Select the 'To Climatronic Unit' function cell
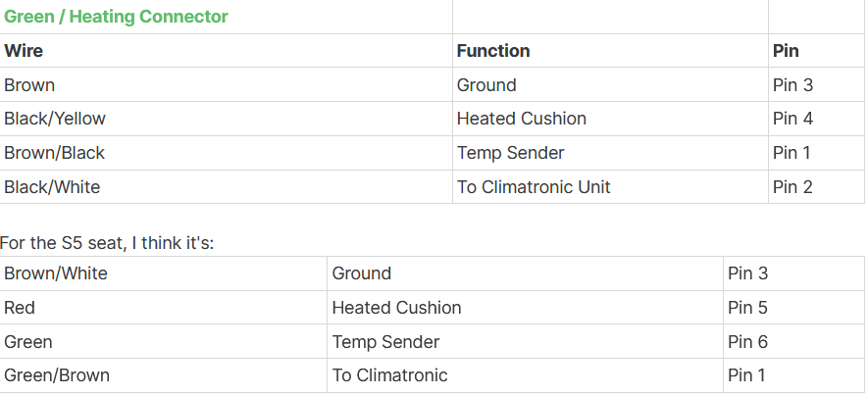The height and width of the screenshot is (396, 868). (534, 186)
